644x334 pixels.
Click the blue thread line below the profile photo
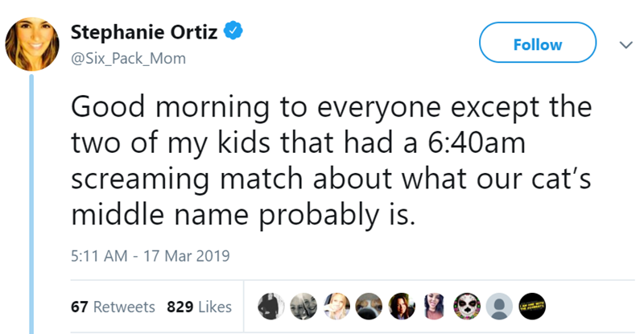(31, 201)
